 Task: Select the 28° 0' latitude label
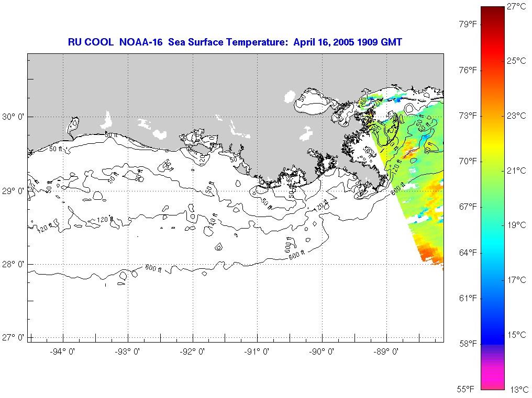13,264
